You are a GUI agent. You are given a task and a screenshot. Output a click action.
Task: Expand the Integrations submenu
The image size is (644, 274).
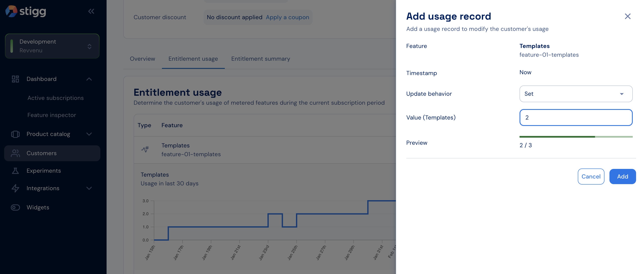[x=89, y=188]
